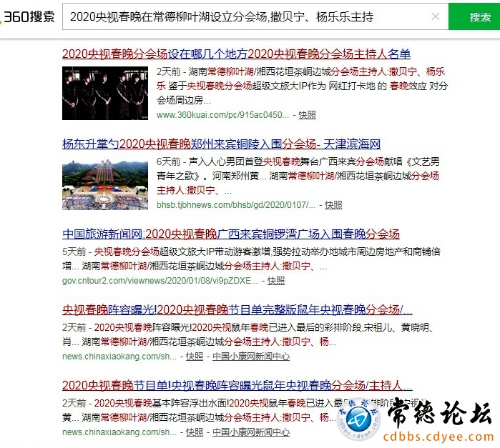Click the 360搜索 logo
Screen dimensions: 500x448
[x=27, y=16]
